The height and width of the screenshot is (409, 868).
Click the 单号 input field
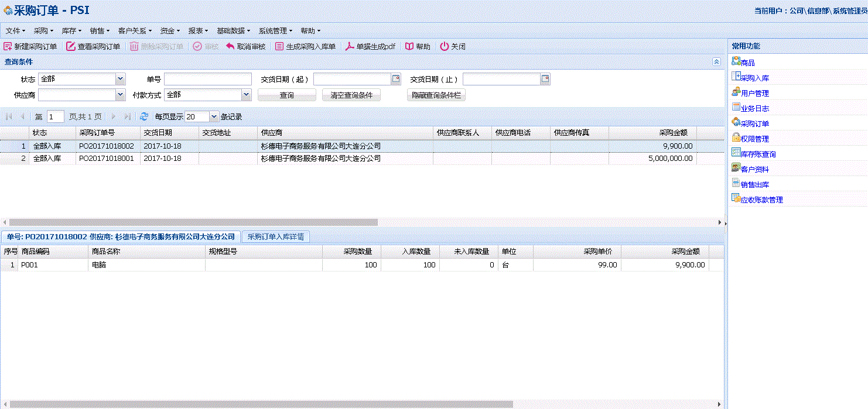(208, 79)
